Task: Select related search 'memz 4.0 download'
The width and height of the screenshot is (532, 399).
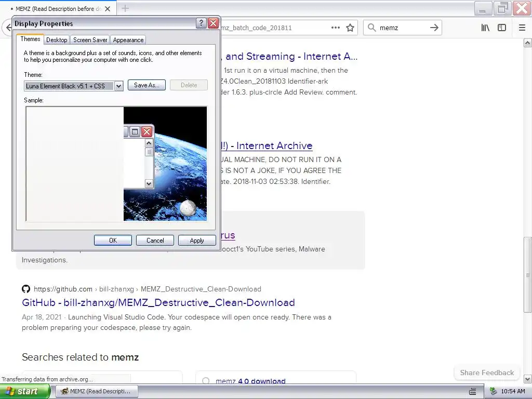Action: pyautogui.click(x=250, y=381)
